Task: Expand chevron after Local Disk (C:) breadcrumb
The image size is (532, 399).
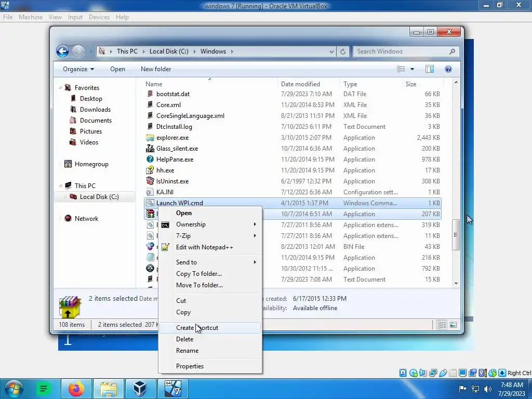Action: coord(195,51)
